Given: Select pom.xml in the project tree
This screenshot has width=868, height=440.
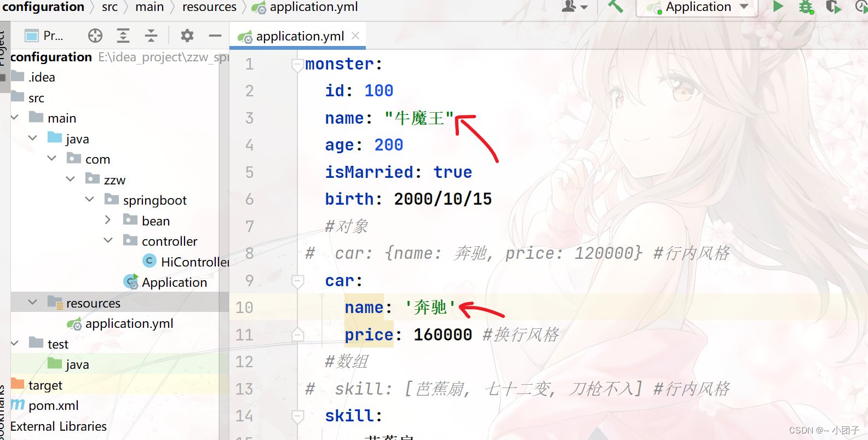Looking at the screenshot, I should [54, 406].
